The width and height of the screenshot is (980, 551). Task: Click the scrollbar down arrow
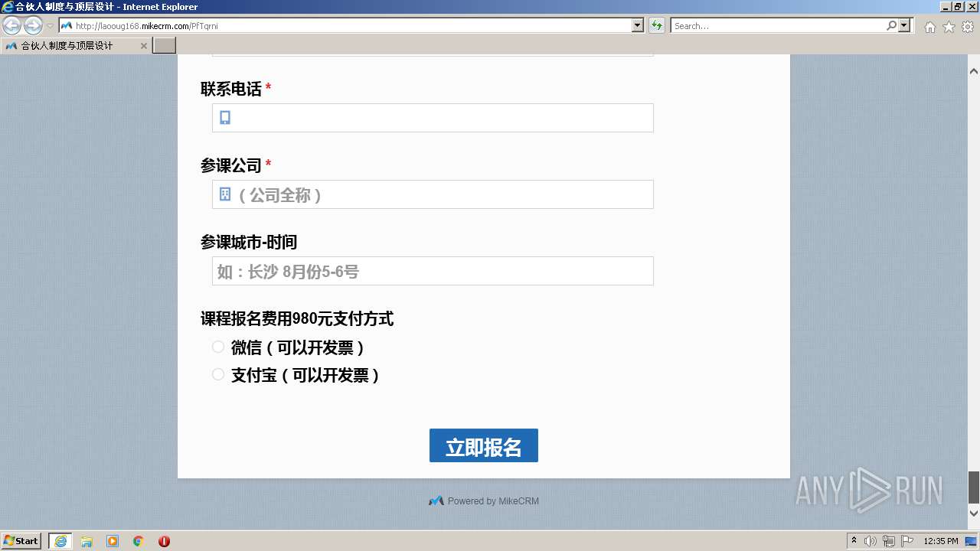click(974, 513)
